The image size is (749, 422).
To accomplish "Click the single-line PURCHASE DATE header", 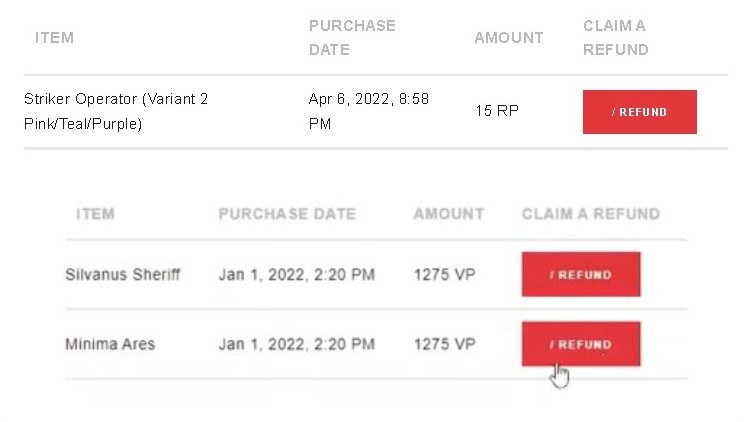I will pos(287,214).
